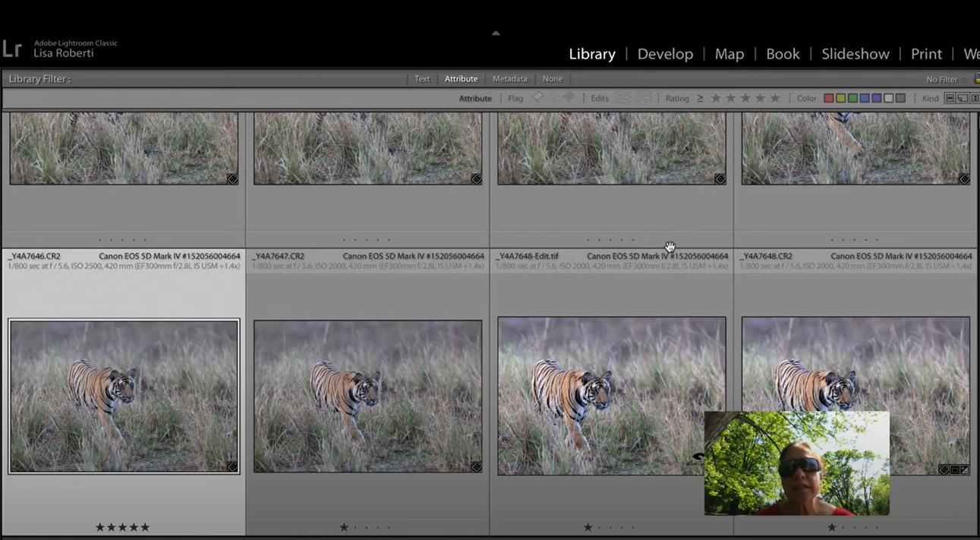The height and width of the screenshot is (540, 980).
Task: Filter by unflagged photos flag icon
Action: coord(553,98)
